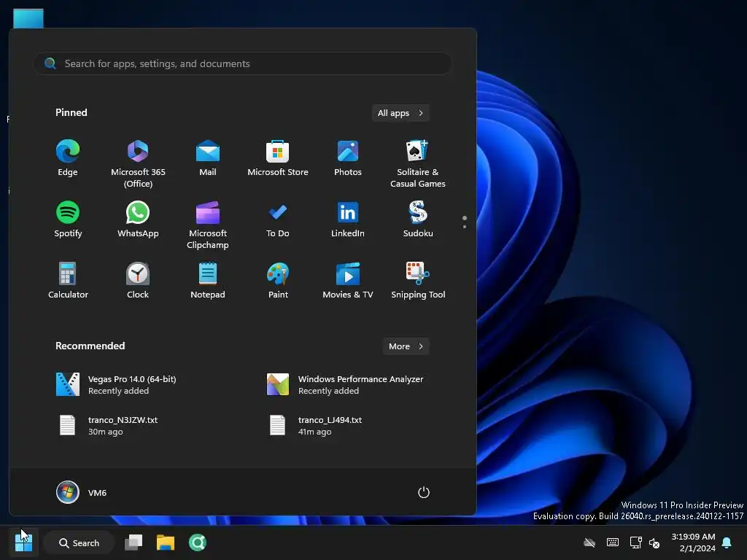Open VM6 user account menu
The image size is (747, 560).
(82, 492)
